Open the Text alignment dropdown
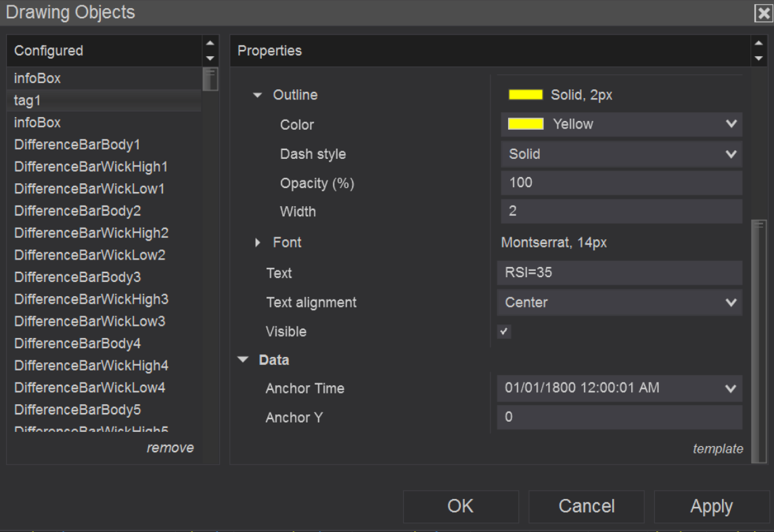The image size is (774, 532). pyautogui.click(x=730, y=303)
